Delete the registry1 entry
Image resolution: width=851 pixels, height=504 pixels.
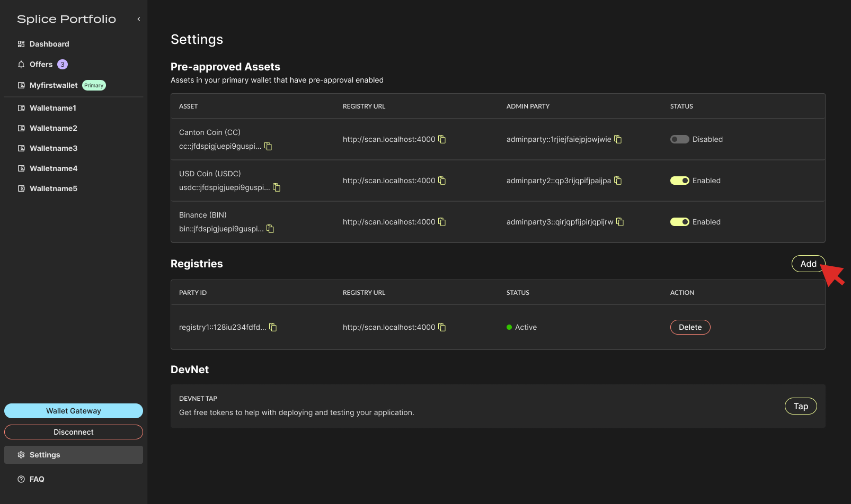(690, 327)
